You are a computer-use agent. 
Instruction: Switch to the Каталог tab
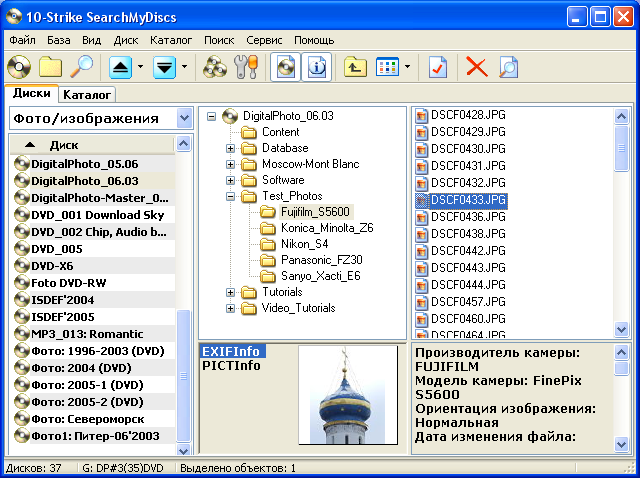(x=87, y=95)
